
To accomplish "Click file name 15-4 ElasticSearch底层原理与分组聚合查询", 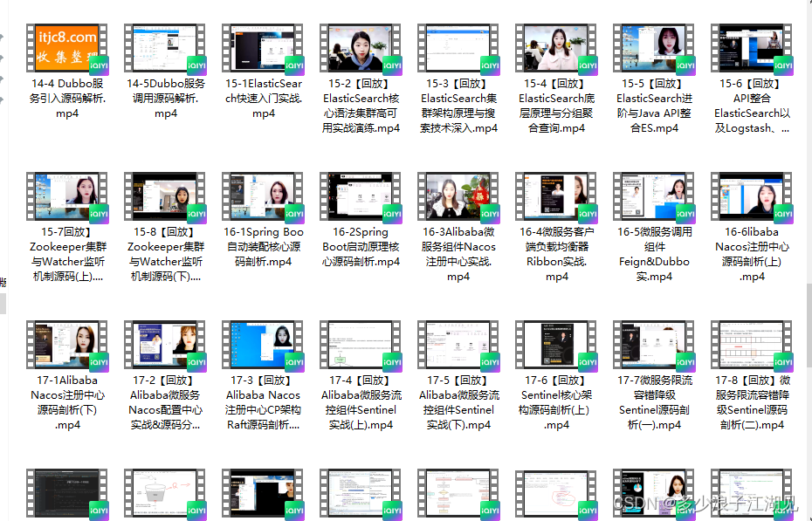I will 557,106.
